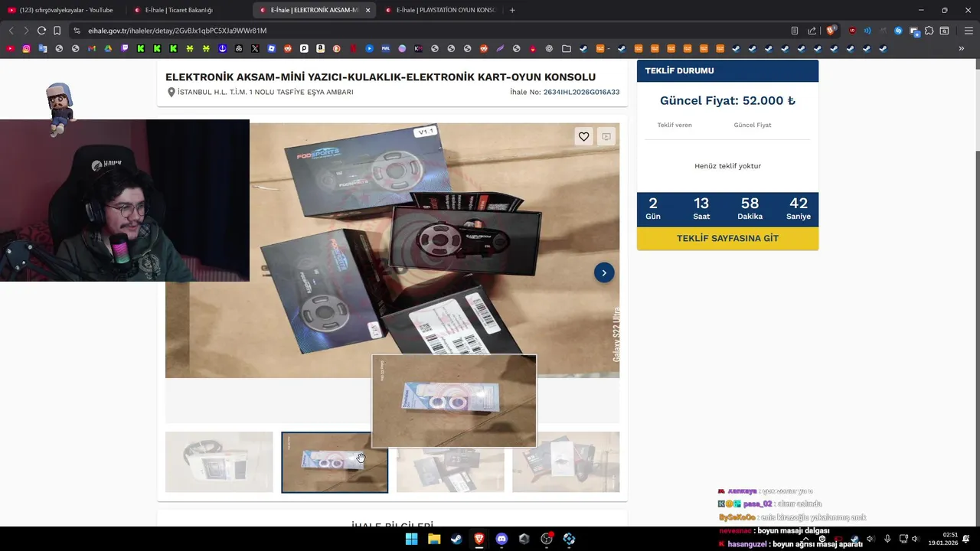Open Google Drive bookmark
The width and height of the screenshot is (980, 551).
(108, 48)
